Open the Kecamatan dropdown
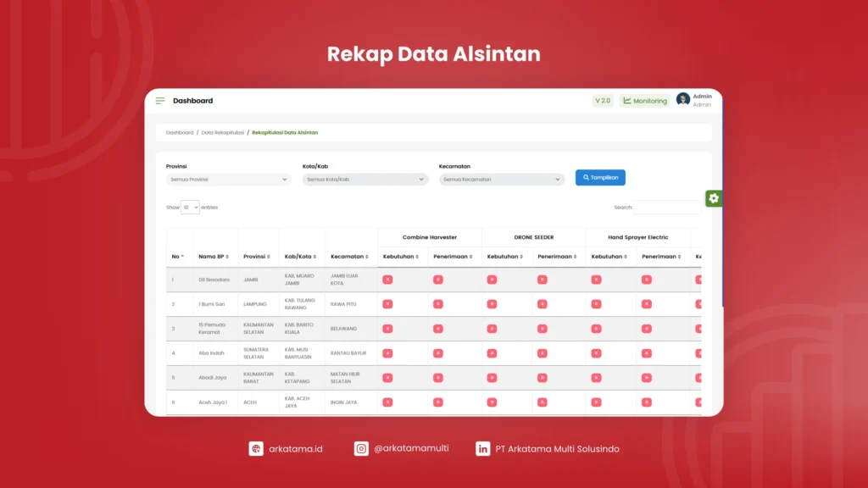Image resolution: width=868 pixels, height=488 pixels. pyautogui.click(x=502, y=180)
